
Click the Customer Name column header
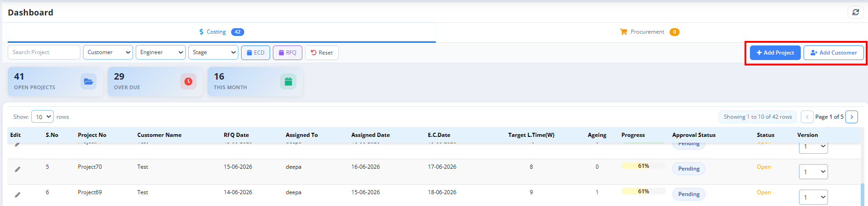tap(159, 135)
